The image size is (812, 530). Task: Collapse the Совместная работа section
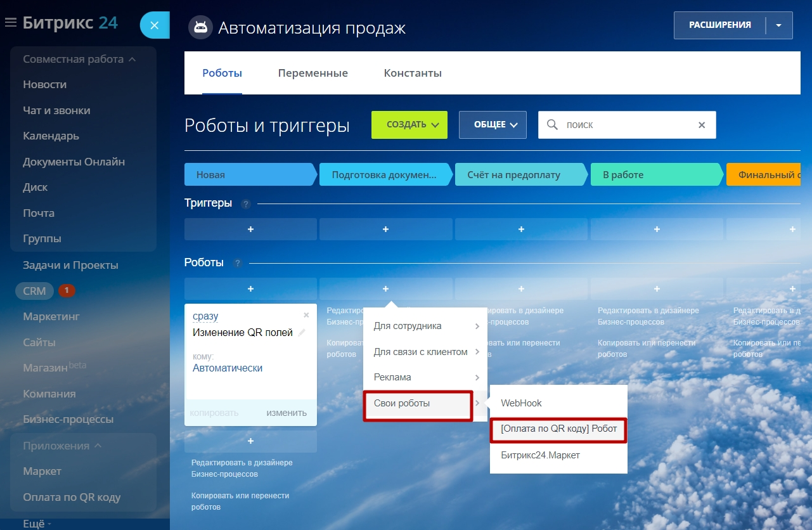(x=80, y=59)
